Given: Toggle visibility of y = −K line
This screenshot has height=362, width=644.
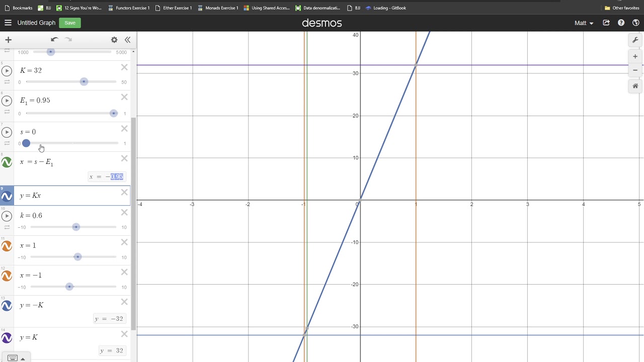Looking at the screenshot, I should [x=7, y=306].
